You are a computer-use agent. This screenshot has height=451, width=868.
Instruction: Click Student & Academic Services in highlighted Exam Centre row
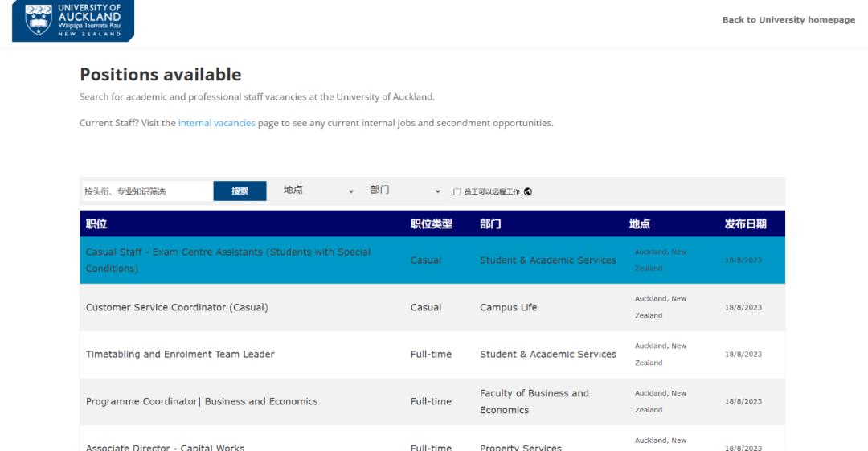pyautogui.click(x=547, y=260)
